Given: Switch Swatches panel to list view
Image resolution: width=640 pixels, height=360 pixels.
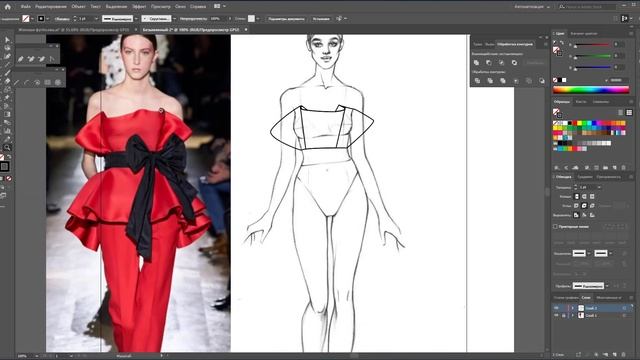Looking at the screenshot, I should [621, 112].
